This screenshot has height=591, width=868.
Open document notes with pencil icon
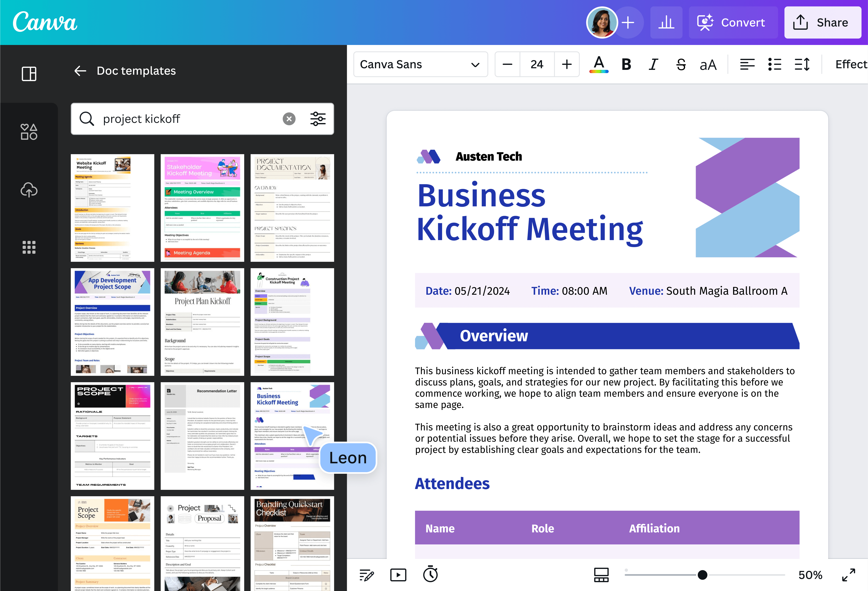pos(366,575)
